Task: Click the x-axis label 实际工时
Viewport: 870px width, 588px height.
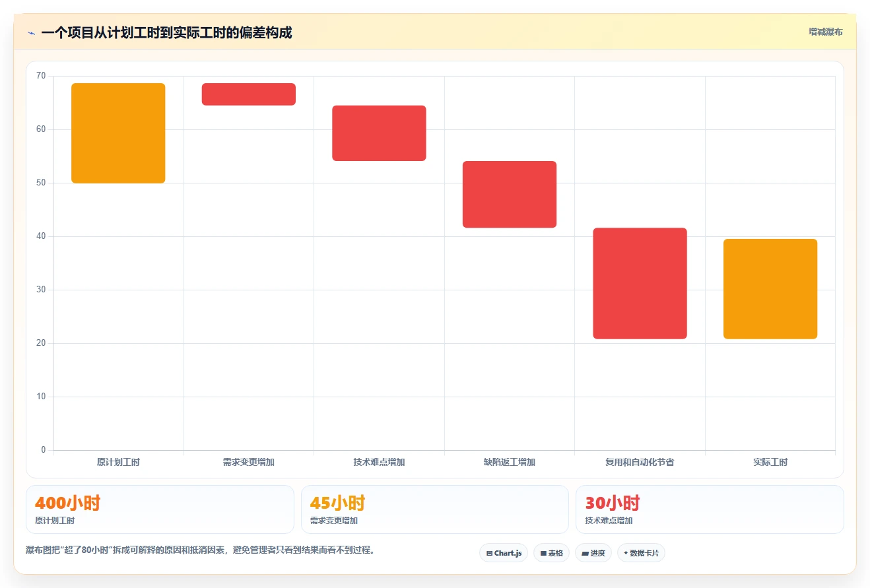Action: tap(770, 463)
